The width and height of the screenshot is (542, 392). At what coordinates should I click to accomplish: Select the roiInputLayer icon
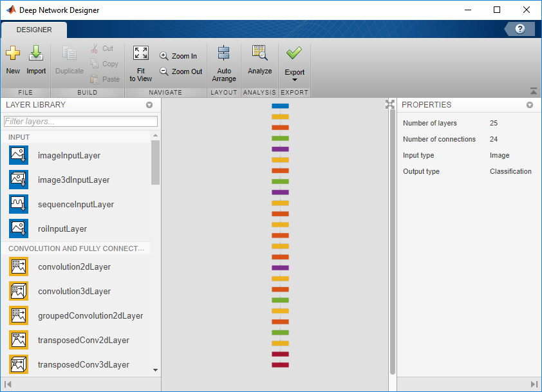point(19,229)
